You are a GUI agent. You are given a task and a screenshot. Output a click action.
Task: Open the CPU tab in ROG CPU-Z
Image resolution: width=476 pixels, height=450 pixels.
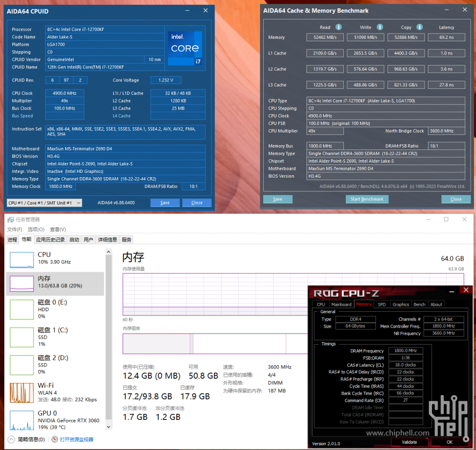click(x=321, y=304)
